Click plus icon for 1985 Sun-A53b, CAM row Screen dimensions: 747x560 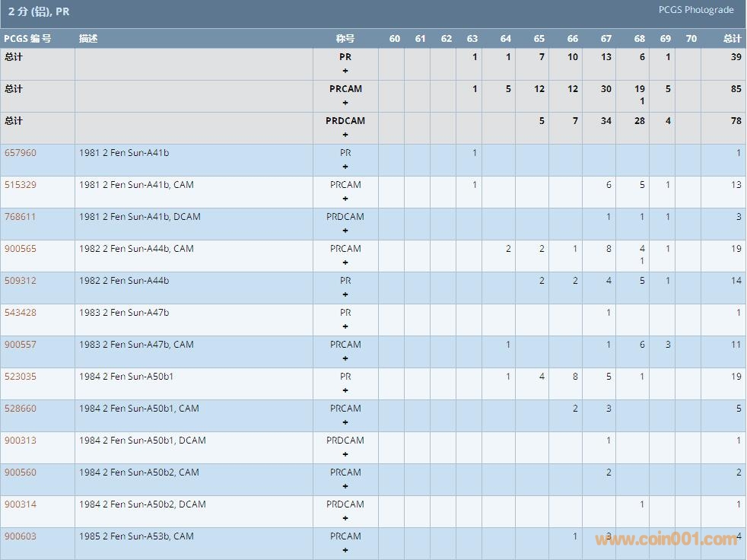(345, 550)
